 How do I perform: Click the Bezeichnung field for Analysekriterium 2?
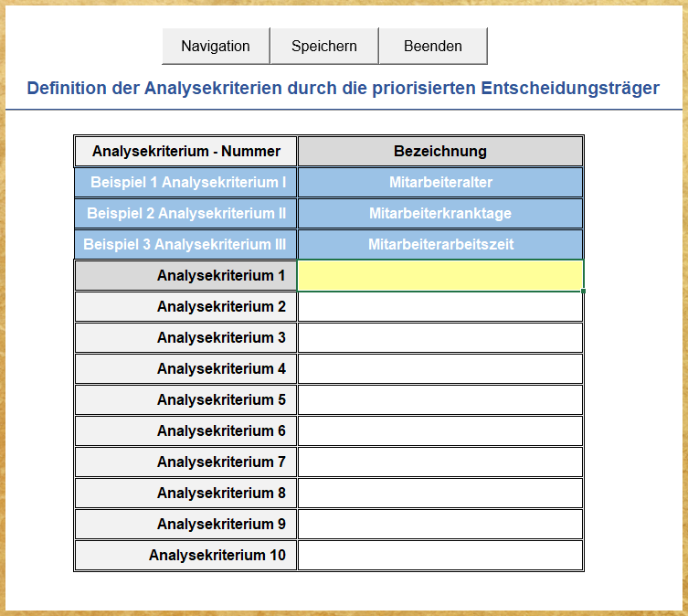[439, 306]
